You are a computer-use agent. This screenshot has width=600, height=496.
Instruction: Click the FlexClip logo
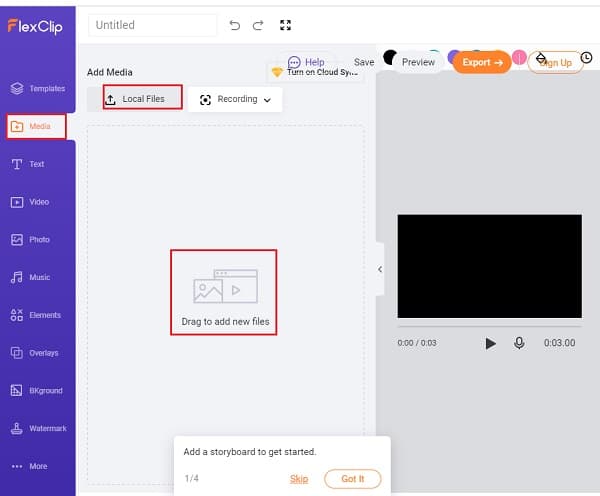pyautogui.click(x=35, y=26)
